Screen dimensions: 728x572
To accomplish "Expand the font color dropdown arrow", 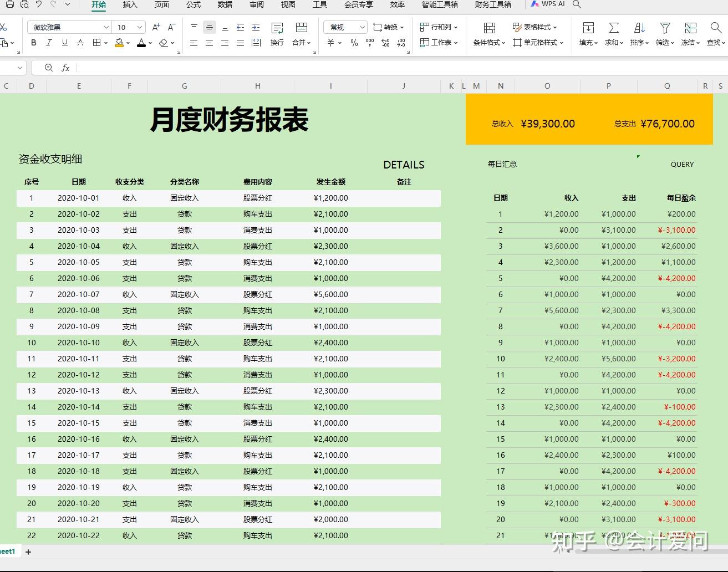I will 150,43.
